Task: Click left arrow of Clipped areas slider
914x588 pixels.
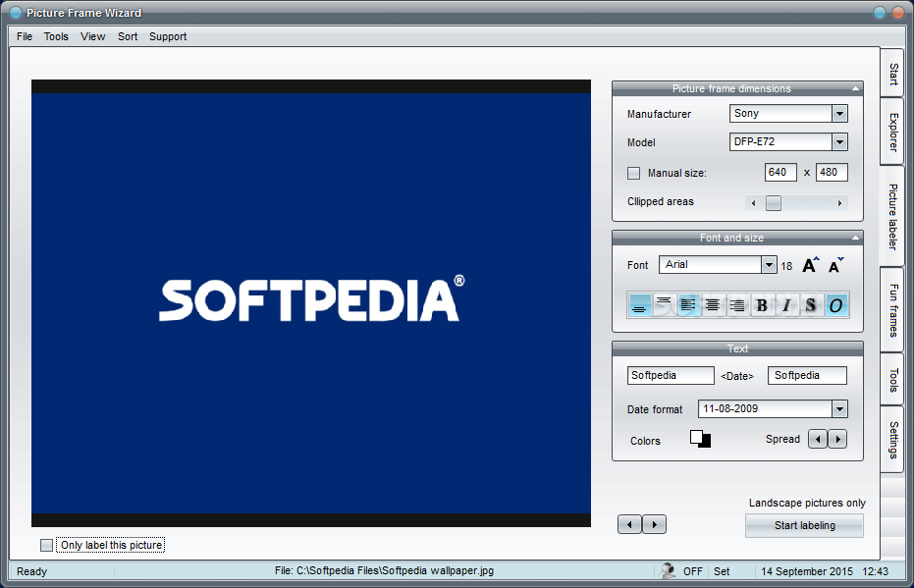Action: tap(753, 203)
